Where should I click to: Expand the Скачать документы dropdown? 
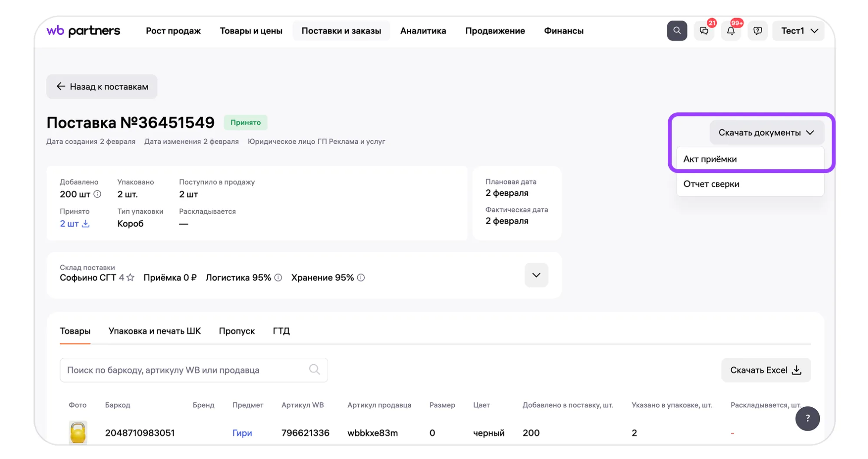(766, 132)
